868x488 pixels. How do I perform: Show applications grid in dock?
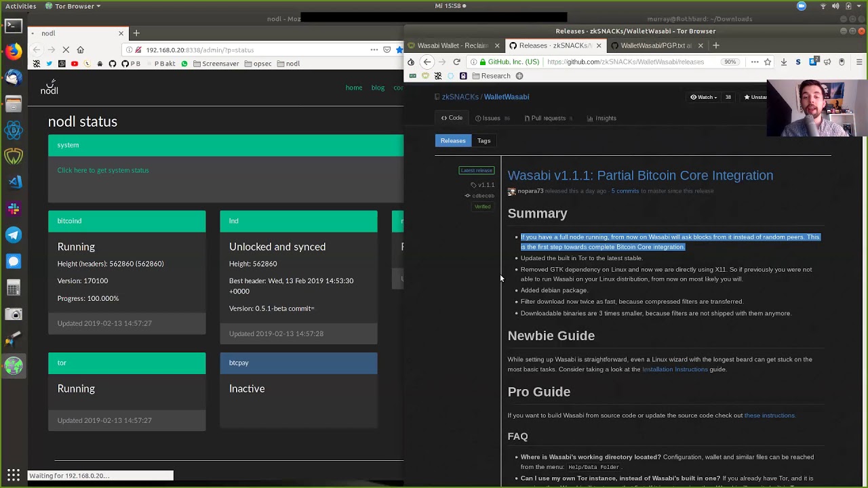(x=13, y=474)
